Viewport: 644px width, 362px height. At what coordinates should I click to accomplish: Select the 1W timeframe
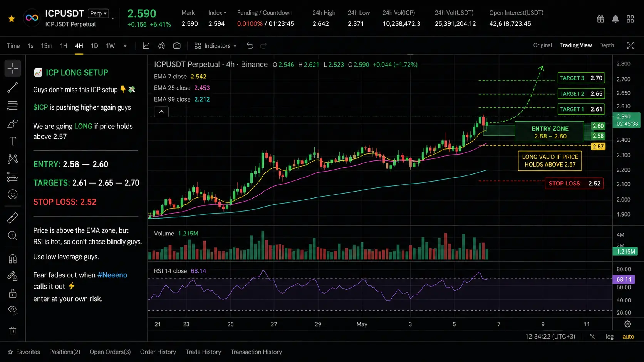[x=111, y=46]
